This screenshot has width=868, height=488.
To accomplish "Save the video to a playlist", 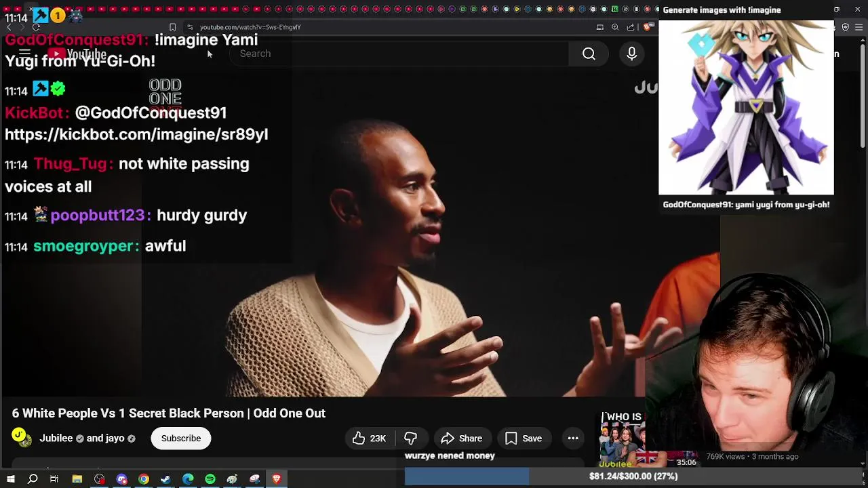I will point(524,439).
